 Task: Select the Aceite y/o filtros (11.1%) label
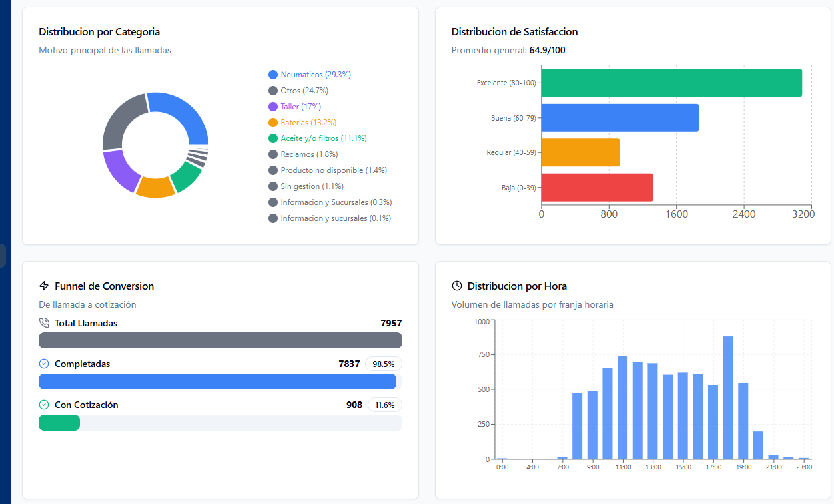tap(324, 138)
